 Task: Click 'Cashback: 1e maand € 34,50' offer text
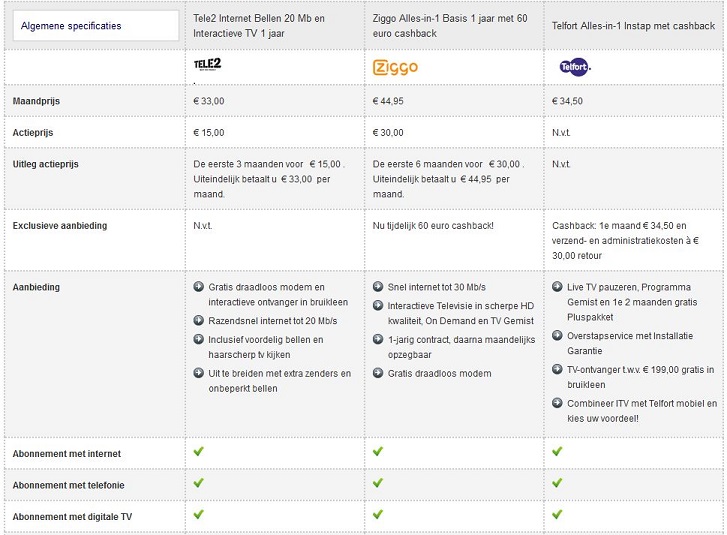click(x=625, y=241)
